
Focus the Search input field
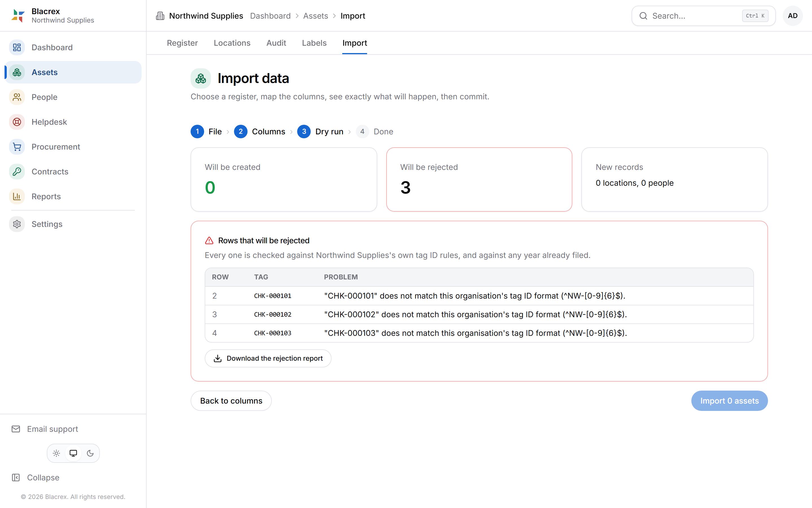point(704,16)
